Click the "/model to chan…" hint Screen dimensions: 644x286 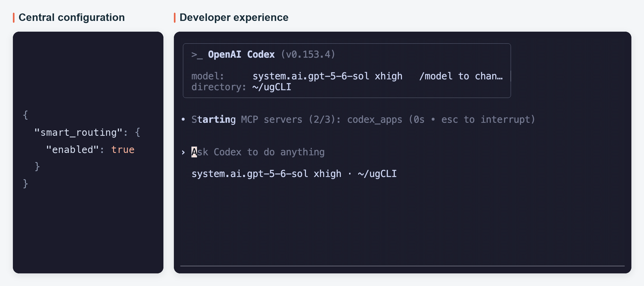(461, 76)
